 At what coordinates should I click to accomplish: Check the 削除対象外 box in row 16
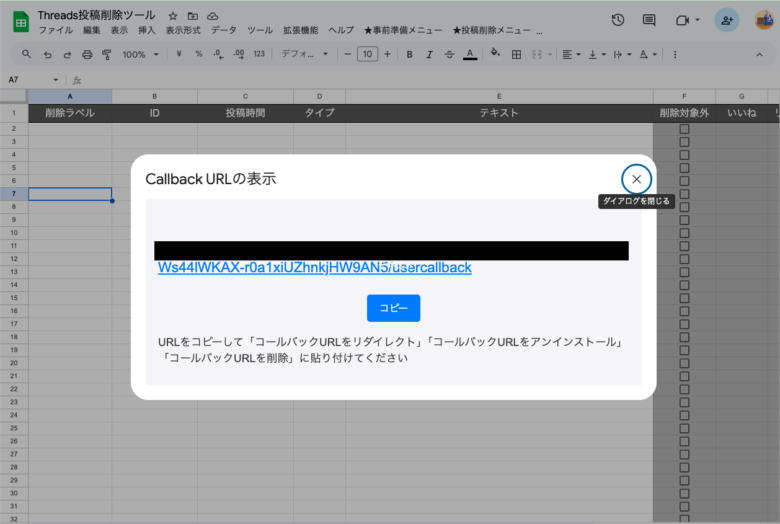coord(684,311)
